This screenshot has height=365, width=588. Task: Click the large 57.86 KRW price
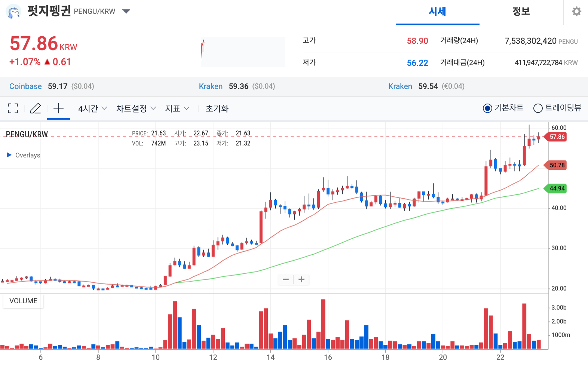pos(43,44)
